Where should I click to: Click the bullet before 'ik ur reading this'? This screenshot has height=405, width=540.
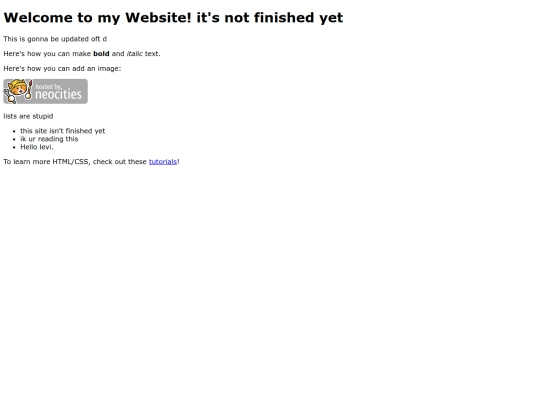click(14, 139)
